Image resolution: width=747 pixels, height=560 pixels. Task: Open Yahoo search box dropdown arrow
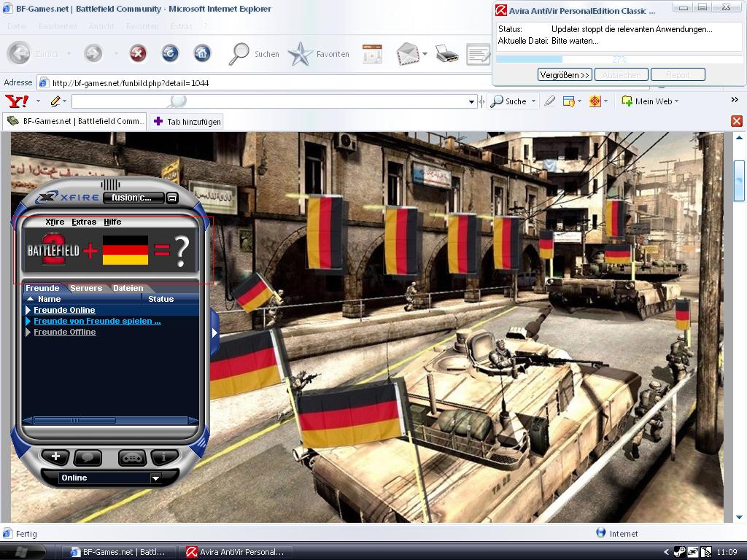(471, 101)
